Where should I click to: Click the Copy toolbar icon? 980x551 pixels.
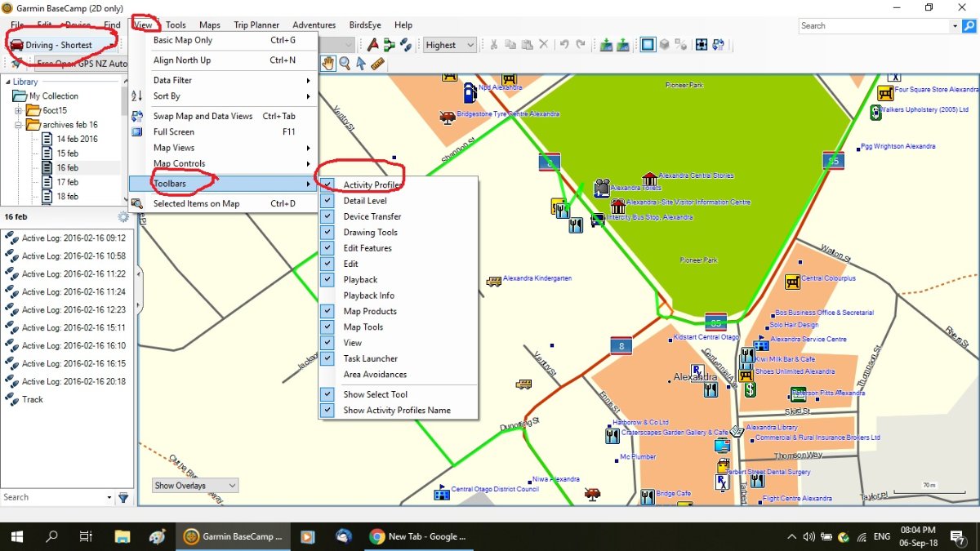pos(510,45)
